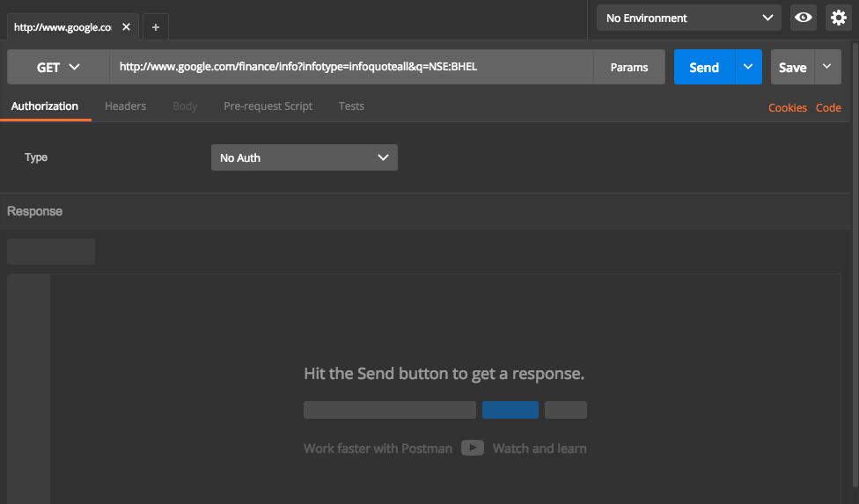The width and height of the screenshot is (859, 504).
Task: Expand Send options arrow
Action: click(x=748, y=67)
